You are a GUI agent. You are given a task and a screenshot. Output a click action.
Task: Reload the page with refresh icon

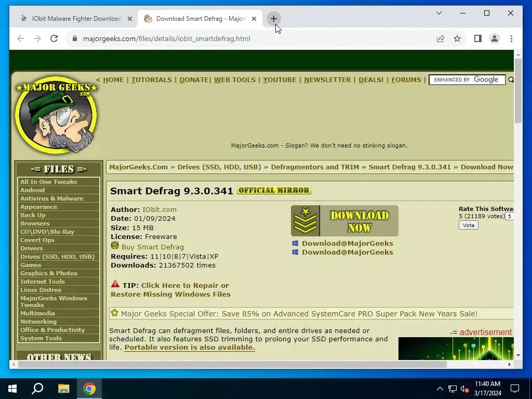(54, 38)
